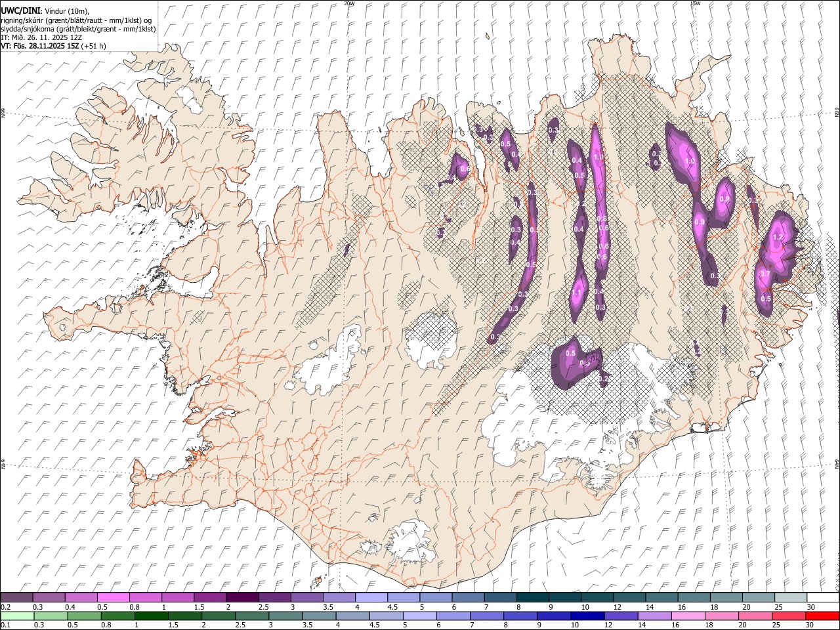Click the 20W longitude label at top
This screenshot has height=630, width=840.
[349, 3]
